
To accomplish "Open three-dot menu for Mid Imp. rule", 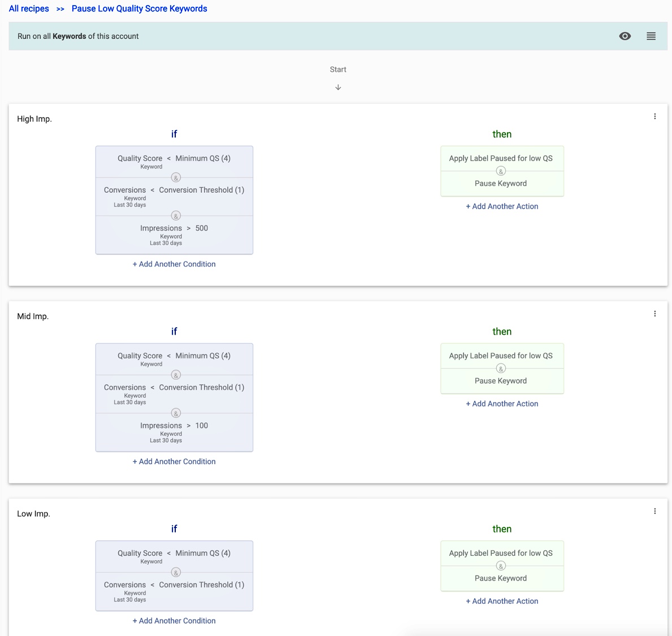I will (x=654, y=314).
